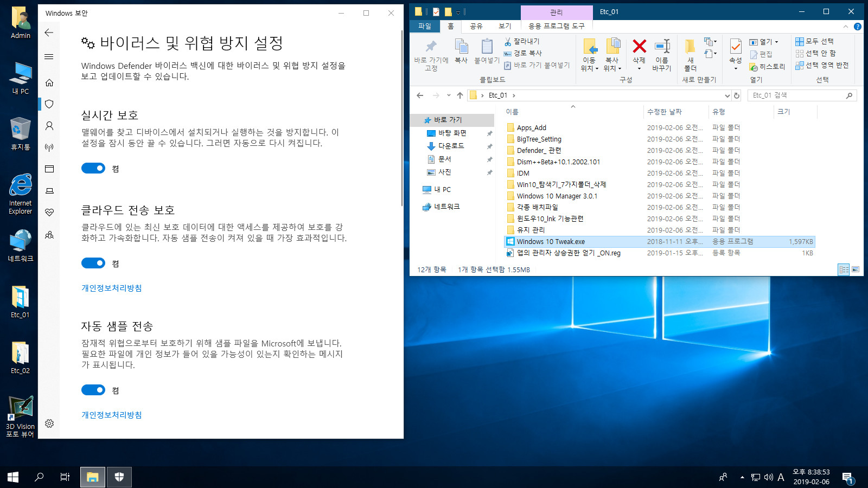This screenshot has width=868, height=488.
Task: Open Device performance & health heart icon
Action: [x=49, y=213]
